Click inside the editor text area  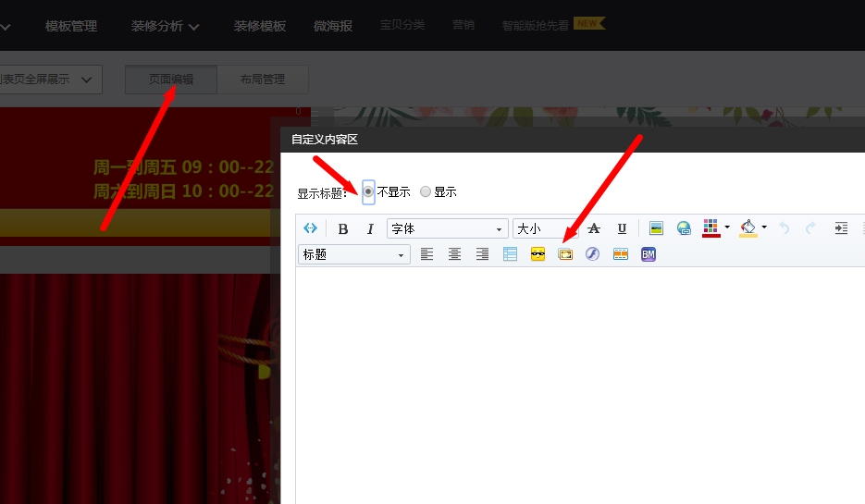[580, 386]
